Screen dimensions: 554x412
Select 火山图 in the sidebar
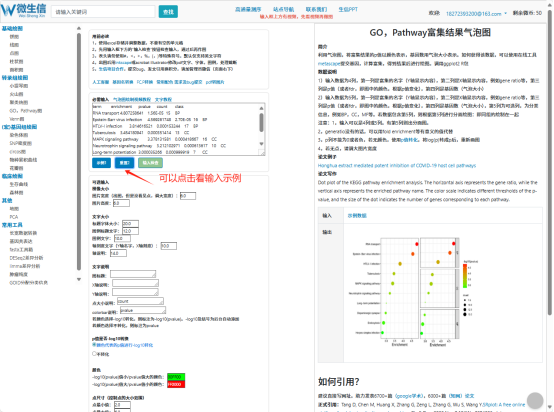[16, 94]
